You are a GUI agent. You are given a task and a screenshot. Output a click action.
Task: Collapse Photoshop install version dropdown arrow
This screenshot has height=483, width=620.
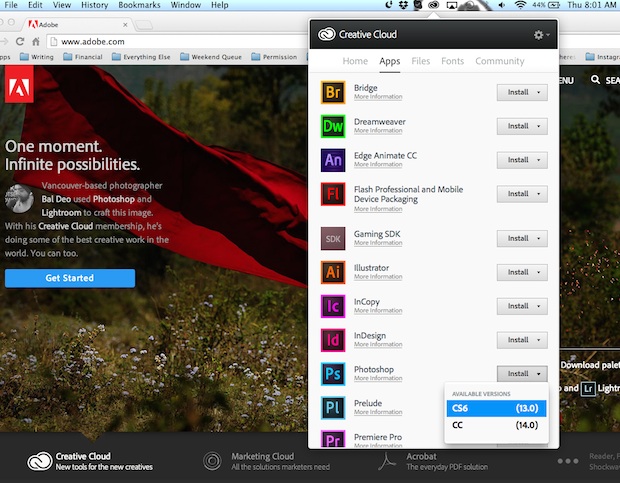coord(539,374)
